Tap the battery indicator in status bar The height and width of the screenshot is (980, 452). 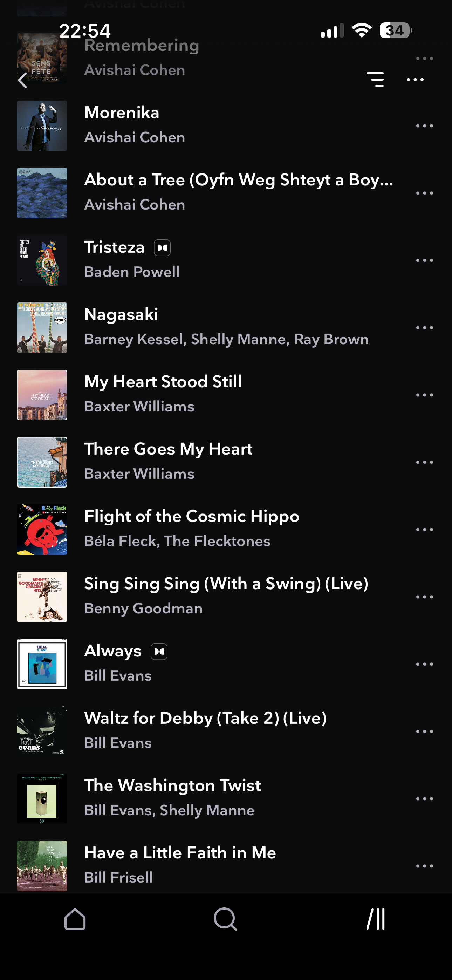point(396,30)
